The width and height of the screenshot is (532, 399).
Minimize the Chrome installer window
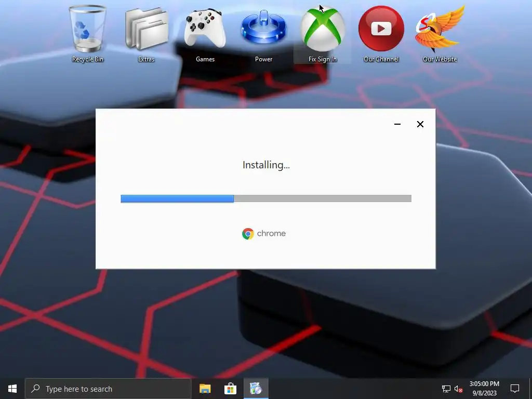tap(397, 124)
